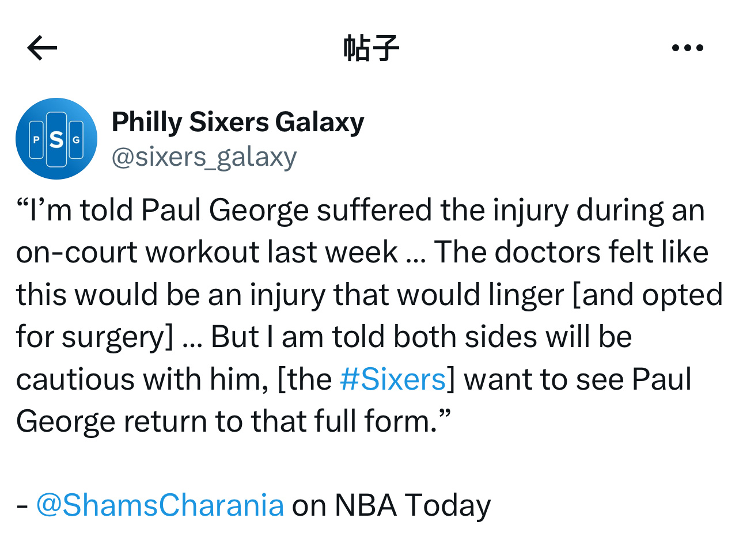This screenshot has width=743, height=560.
Task: Open the Philly Sixers Galaxy display name
Action: tap(238, 122)
